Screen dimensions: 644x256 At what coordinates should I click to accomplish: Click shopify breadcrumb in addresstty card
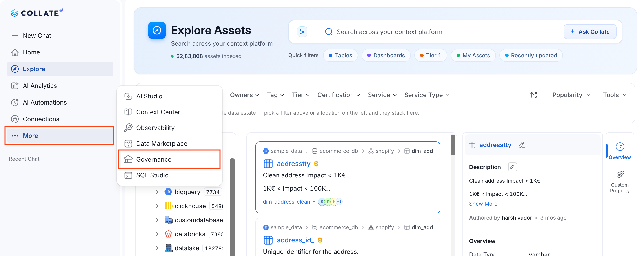[x=384, y=151]
